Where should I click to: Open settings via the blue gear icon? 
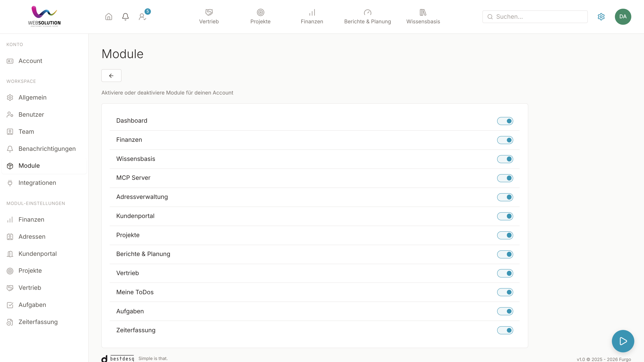(x=601, y=17)
